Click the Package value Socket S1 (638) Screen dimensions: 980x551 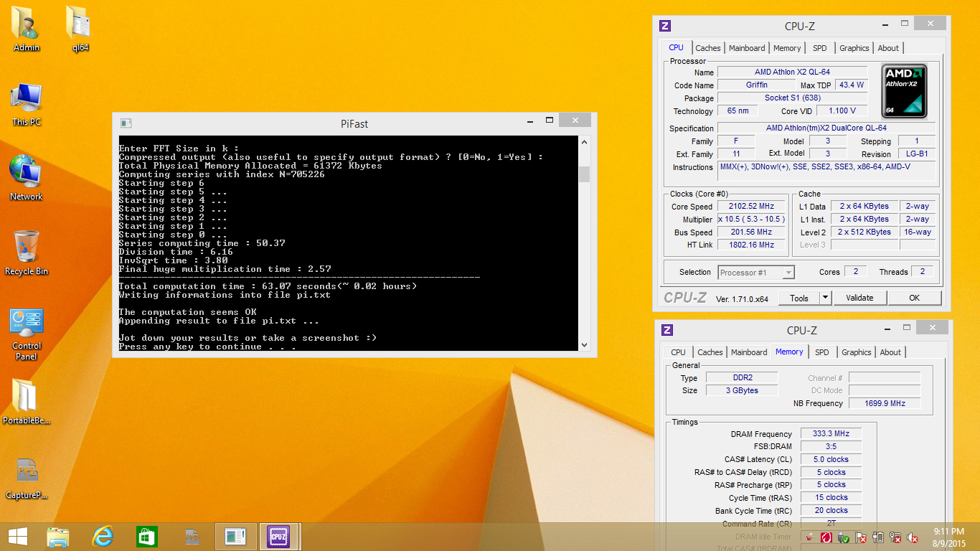[792, 98]
